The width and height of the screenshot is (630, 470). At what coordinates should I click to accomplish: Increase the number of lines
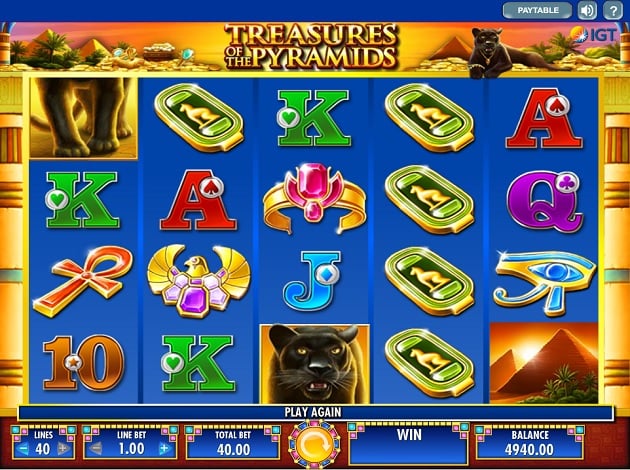63,448
